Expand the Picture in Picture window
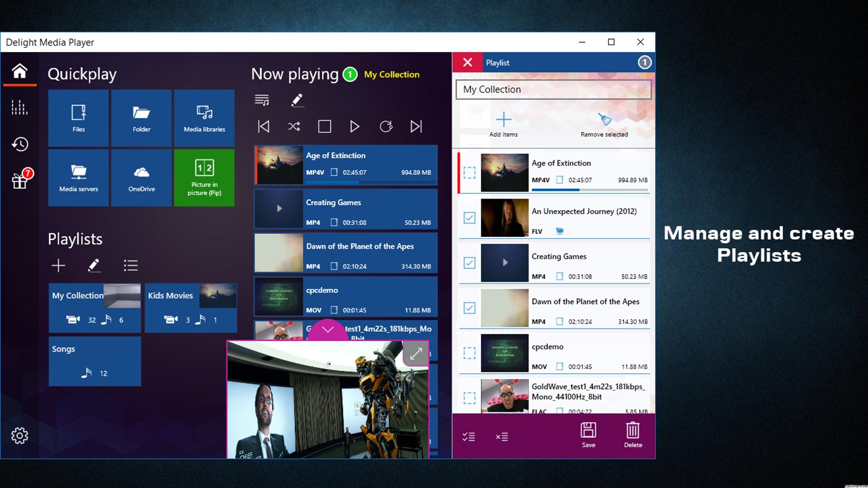Screen dimensions: 868x488 (415, 353)
